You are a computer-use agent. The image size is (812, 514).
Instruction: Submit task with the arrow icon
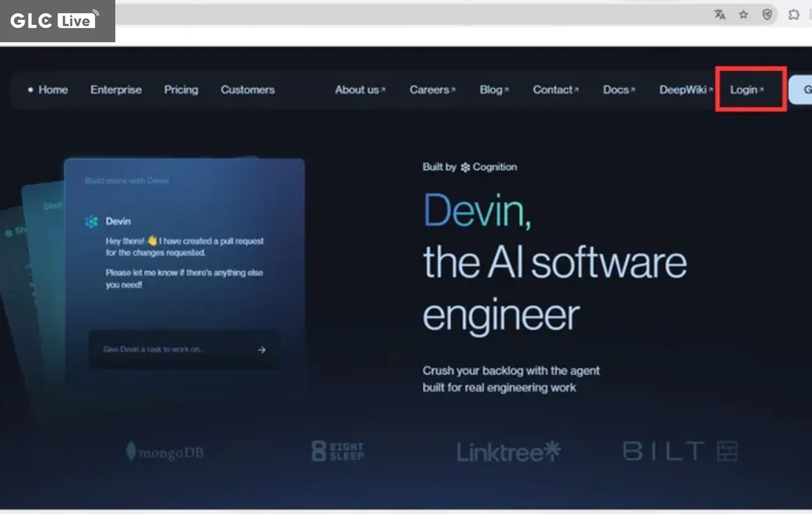[261, 350]
